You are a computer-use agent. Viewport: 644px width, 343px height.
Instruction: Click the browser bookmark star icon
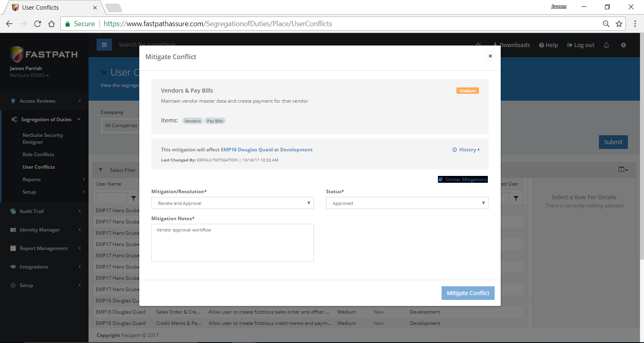coord(619,24)
